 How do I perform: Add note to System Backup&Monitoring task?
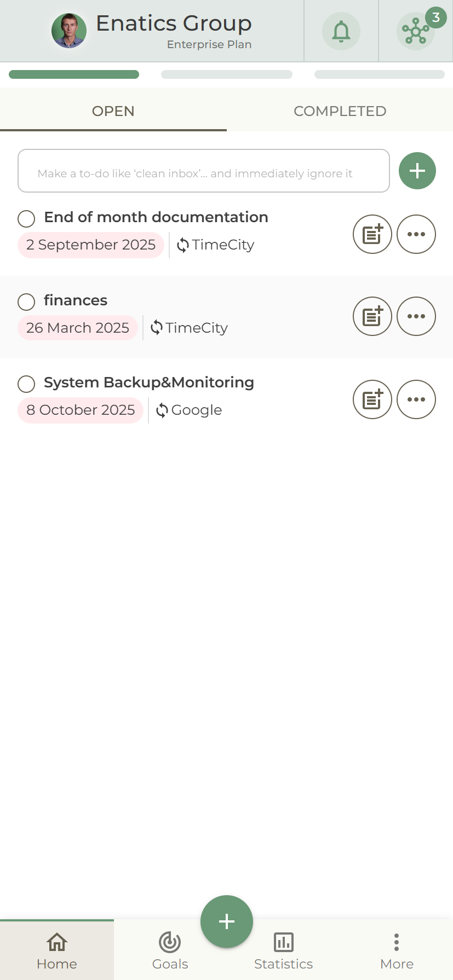(x=372, y=399)
